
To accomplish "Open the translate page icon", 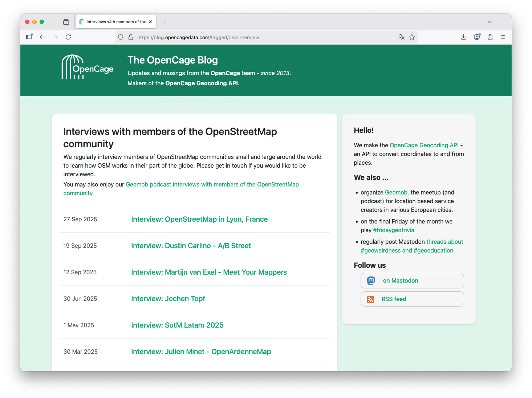I will (401, 37).
